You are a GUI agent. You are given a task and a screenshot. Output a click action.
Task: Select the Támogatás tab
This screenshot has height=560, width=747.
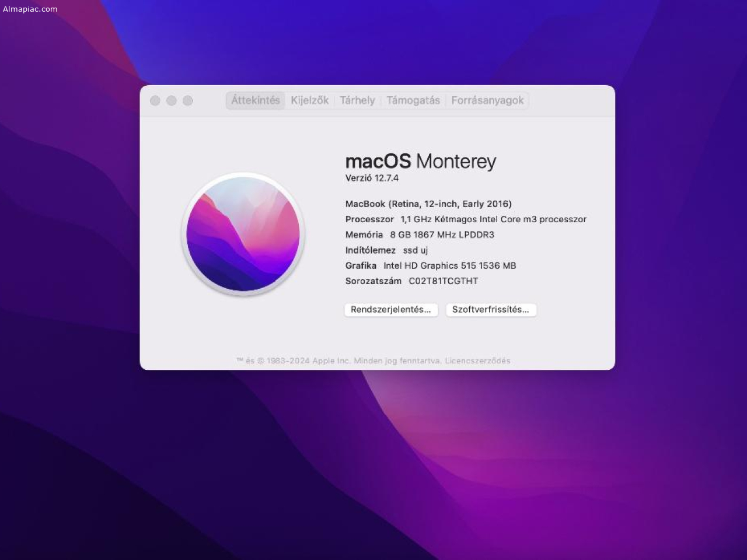point(413,100)
